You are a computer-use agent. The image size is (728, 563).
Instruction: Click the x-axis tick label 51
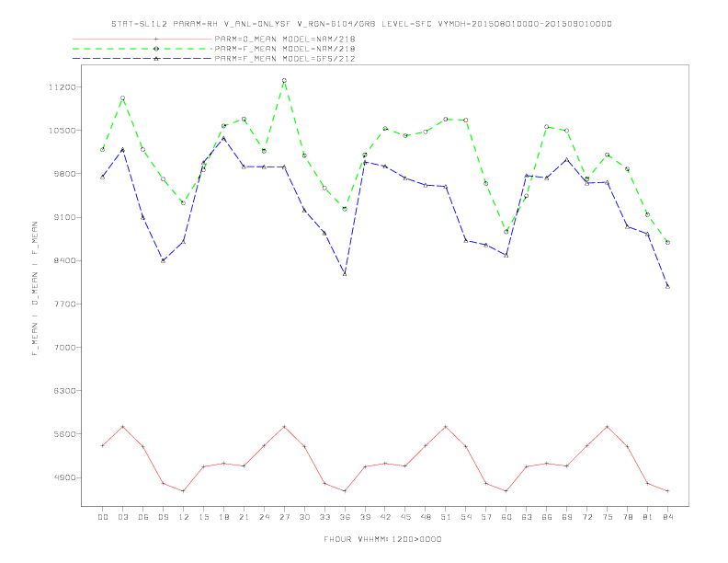pos(446,517)
